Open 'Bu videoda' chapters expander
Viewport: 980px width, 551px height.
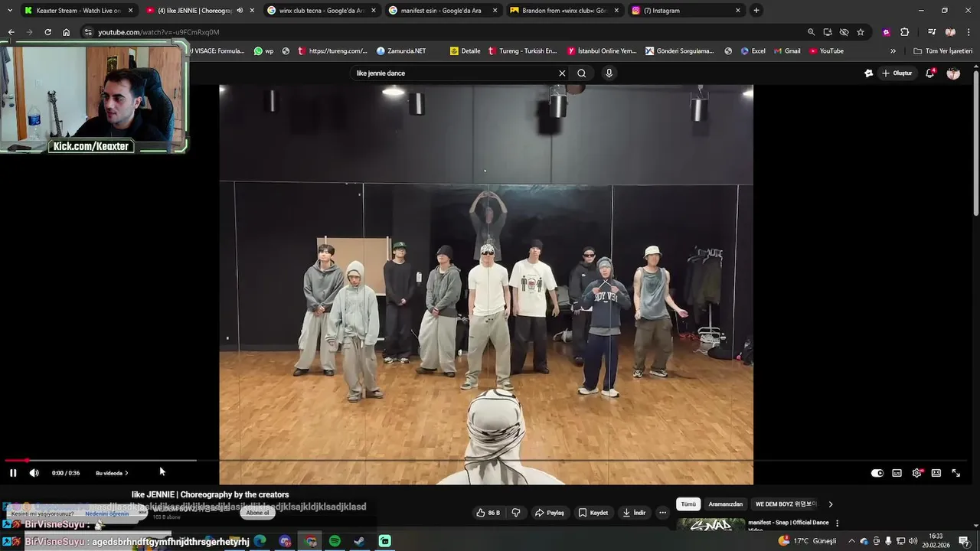coord(112,473)
